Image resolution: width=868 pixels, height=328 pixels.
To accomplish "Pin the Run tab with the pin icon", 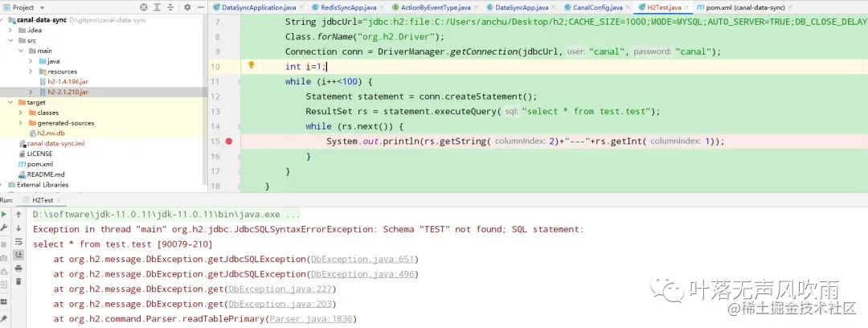I will point(5,318).
